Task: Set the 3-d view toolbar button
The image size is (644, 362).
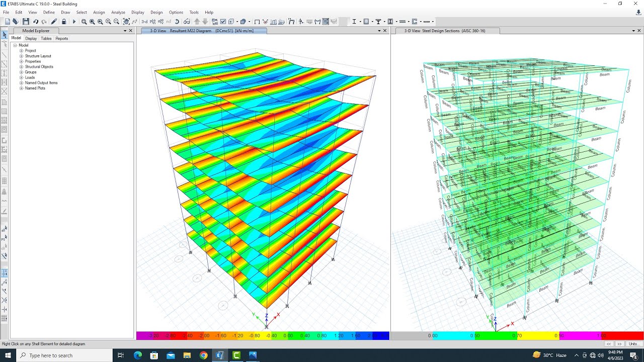Action: (144, 22)
